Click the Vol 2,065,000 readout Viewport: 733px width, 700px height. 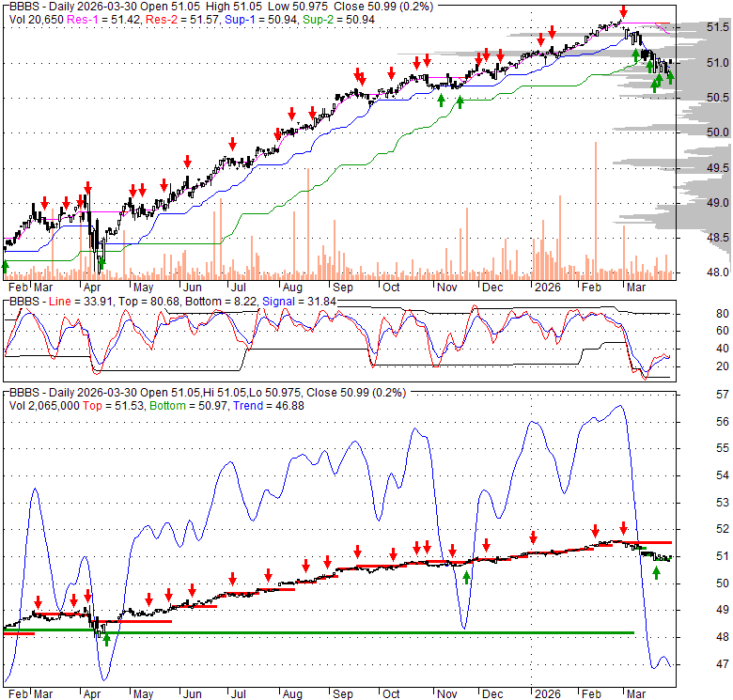(44, 406)
